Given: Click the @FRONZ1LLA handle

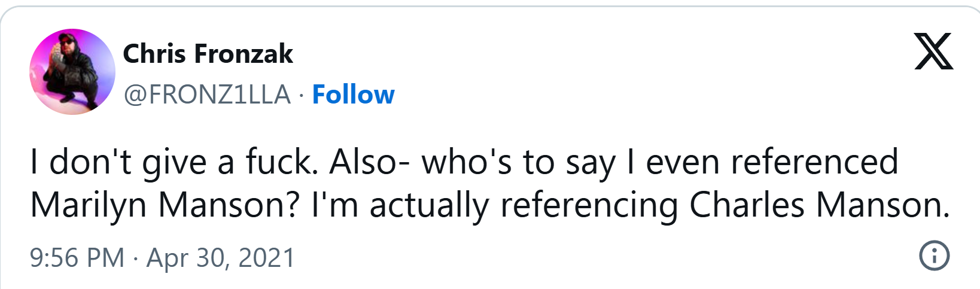Looking at the screenshot, I should pyautogui.click(x=207, y=95).
